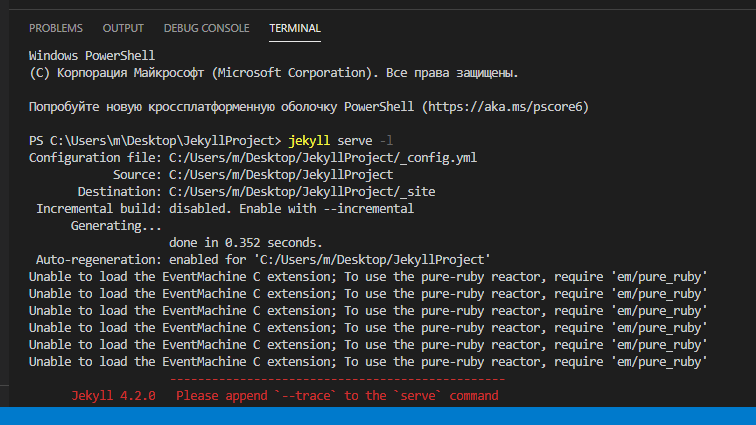Click the yellow jekyll command word

tap(310, 141)
